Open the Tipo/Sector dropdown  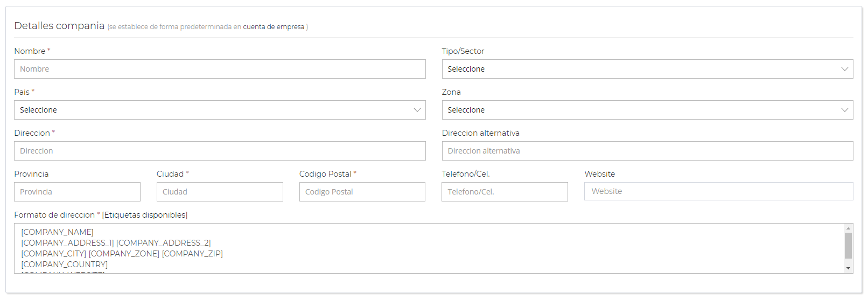point(647,69)
